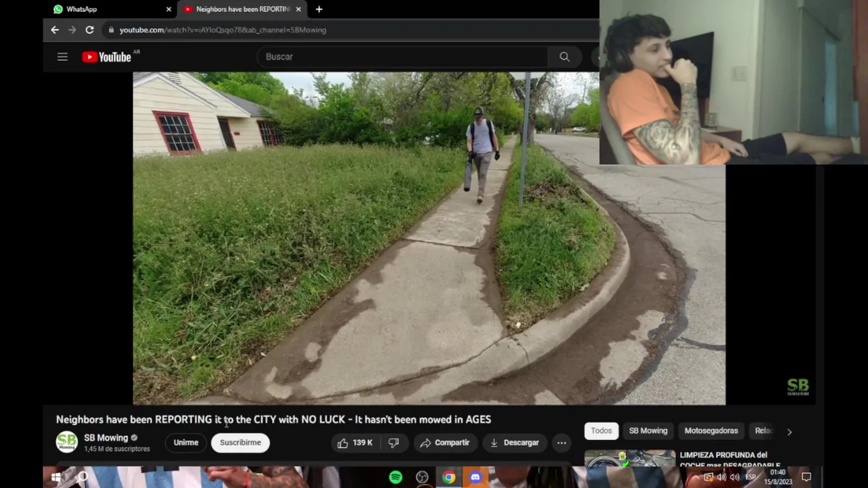The image size is (868, 488).
Task: Open the LIMPIEZA PROFUNDA del COCHE title
Action: (730, 459)
